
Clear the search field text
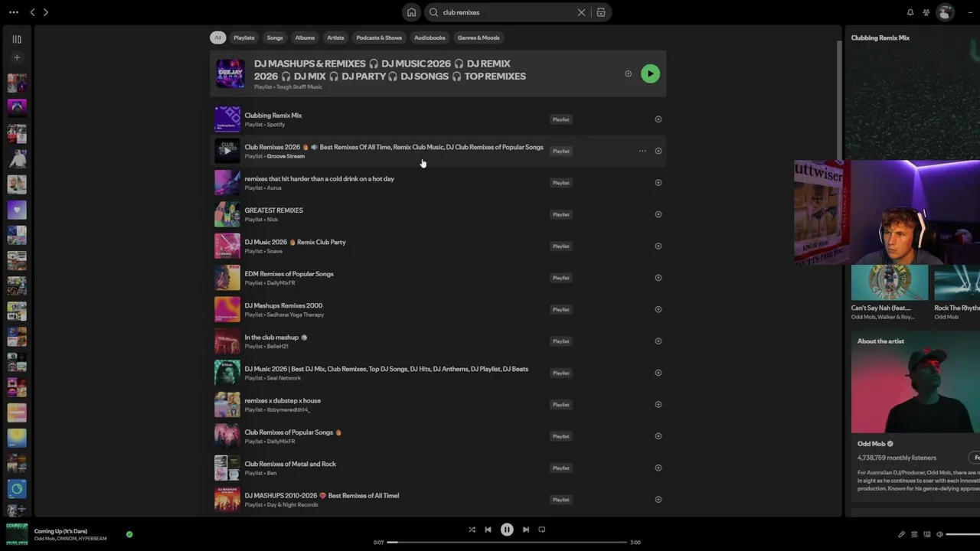click(581, 12)
